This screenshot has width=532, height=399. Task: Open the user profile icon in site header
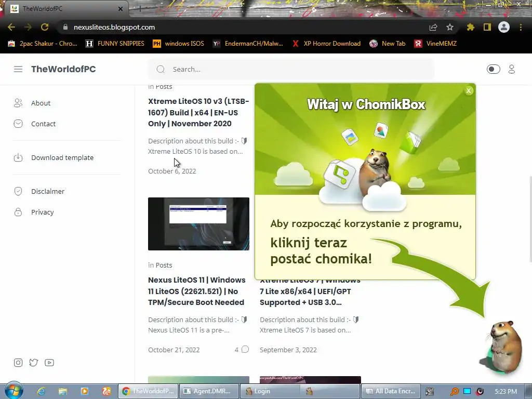512,69
